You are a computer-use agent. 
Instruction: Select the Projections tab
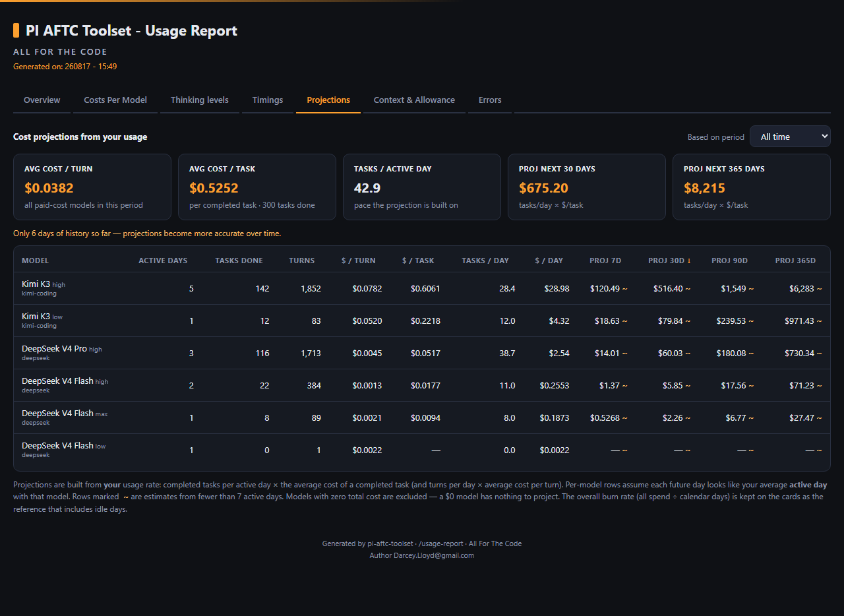(328, 100)
